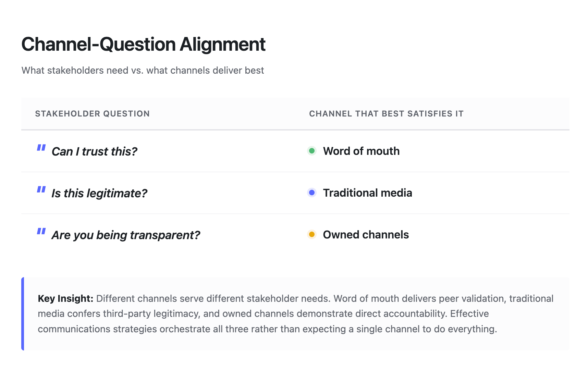
Task: Click the quote icon beside "Is this legitimate?"
Action: coord(41,190)
